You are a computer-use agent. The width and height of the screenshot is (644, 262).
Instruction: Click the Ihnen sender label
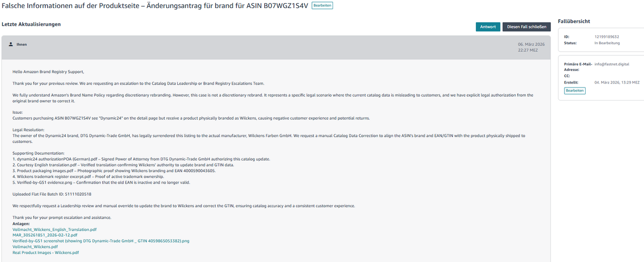pyautogui.click(x=22, y=44)
